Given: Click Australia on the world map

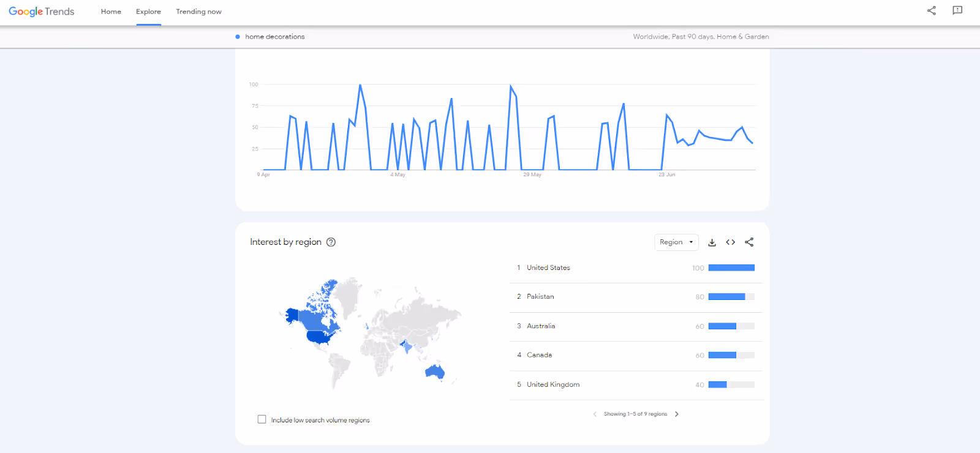Looking at the screenshot, I should pos(434,372).
